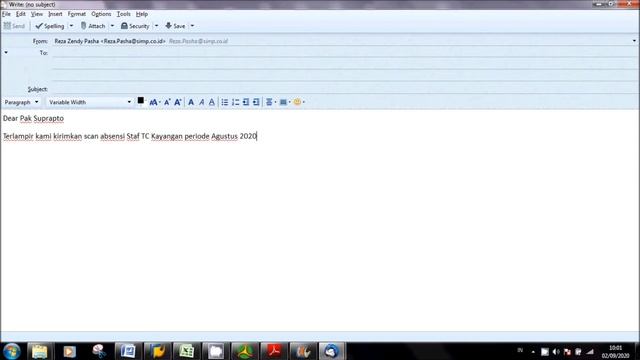The width and height of the screenshot is (640, 360).
Task: Click in the message body after 2020
Action: pyautogui.click(x=258, y=136)
